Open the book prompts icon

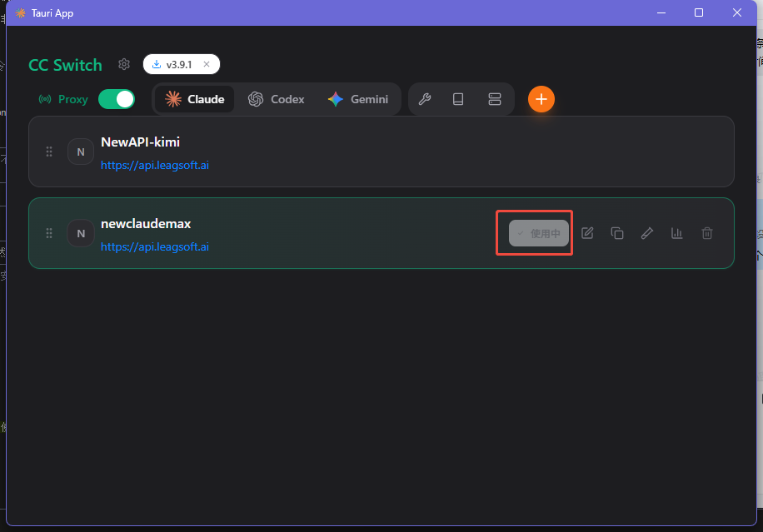pyautogui.click(x=458, y=99)
